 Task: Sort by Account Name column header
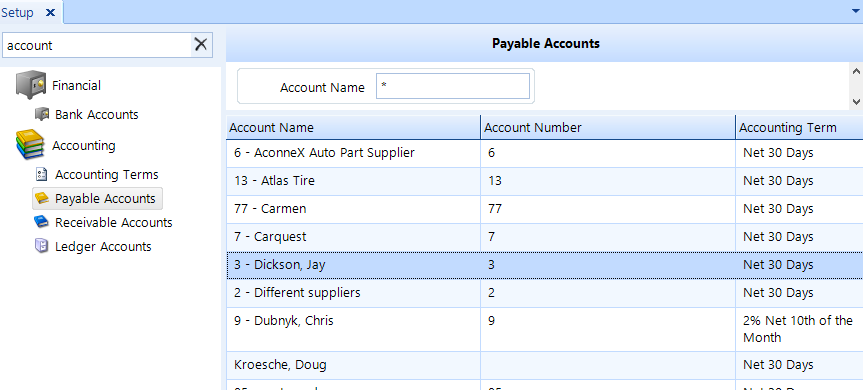(353, 128)
